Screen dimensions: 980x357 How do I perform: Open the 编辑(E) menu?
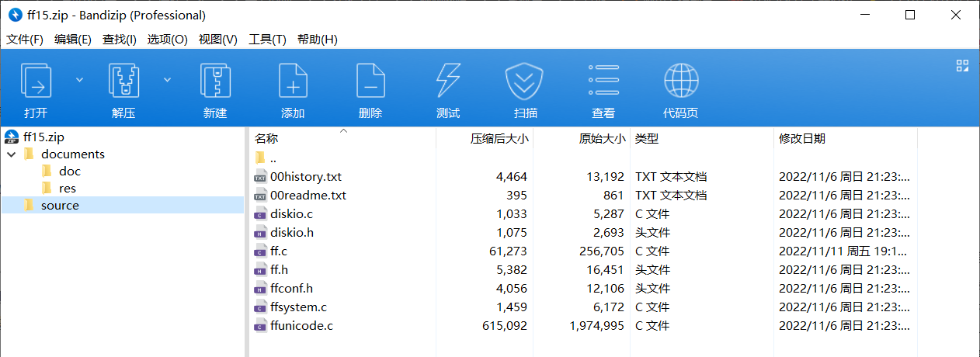73,39
